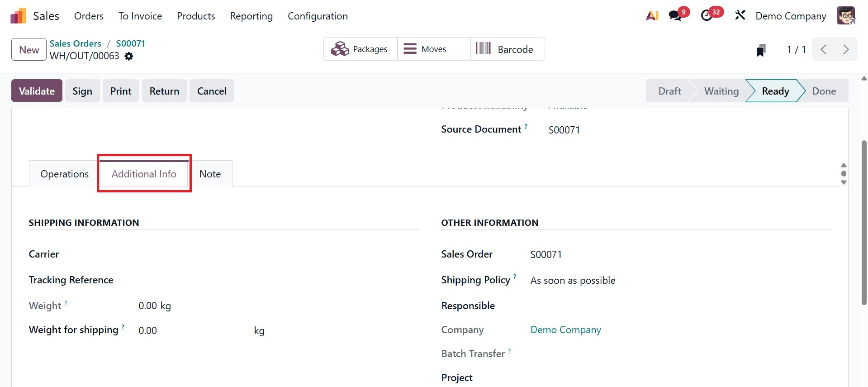Open the AI assistant icon
This screenshot has width=868, height=387.
(652, 16)
